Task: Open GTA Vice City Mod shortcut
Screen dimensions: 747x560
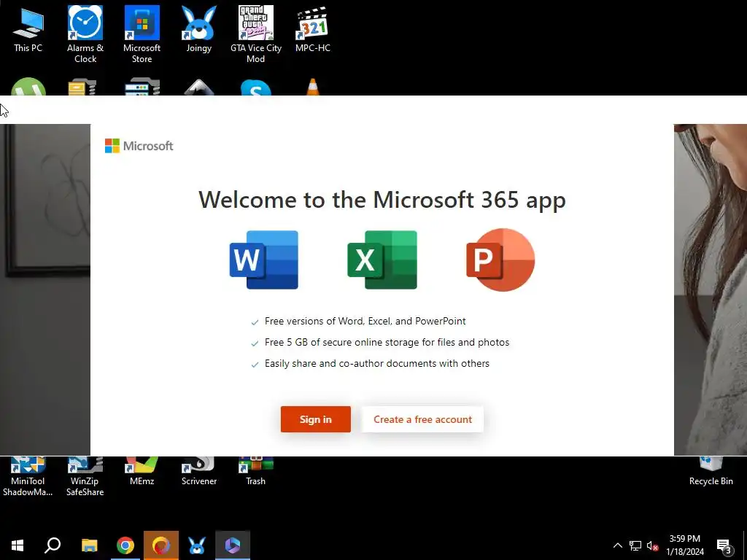Action: pos(256,34)
